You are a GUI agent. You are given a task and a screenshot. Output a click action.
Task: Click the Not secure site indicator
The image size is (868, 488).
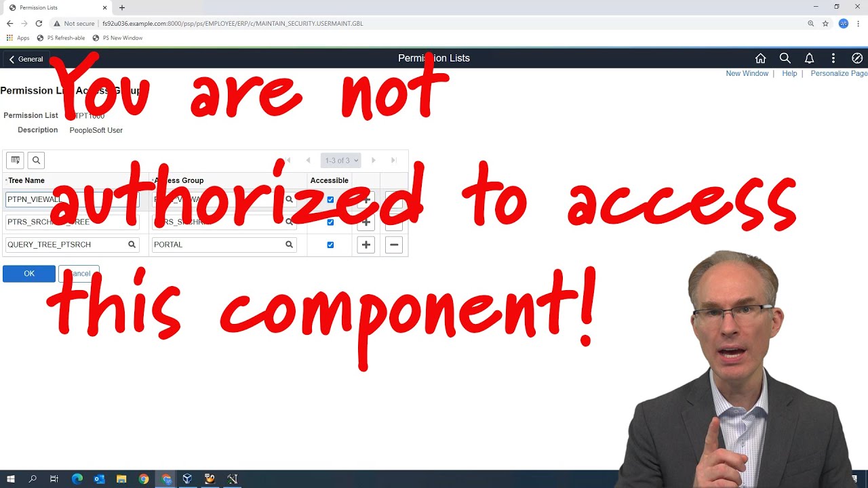coord(74,23)
